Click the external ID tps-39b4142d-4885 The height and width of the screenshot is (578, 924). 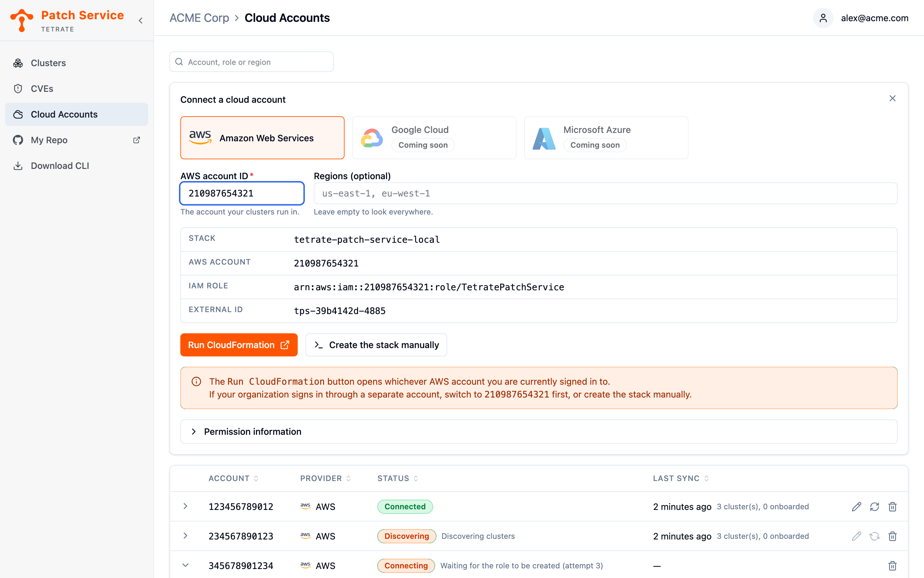tap(339, 311)
